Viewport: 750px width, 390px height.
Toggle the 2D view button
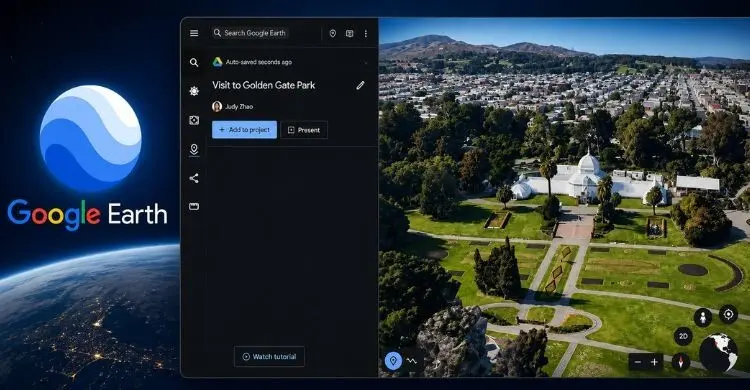pyautogui.click(x=684, y=336)
